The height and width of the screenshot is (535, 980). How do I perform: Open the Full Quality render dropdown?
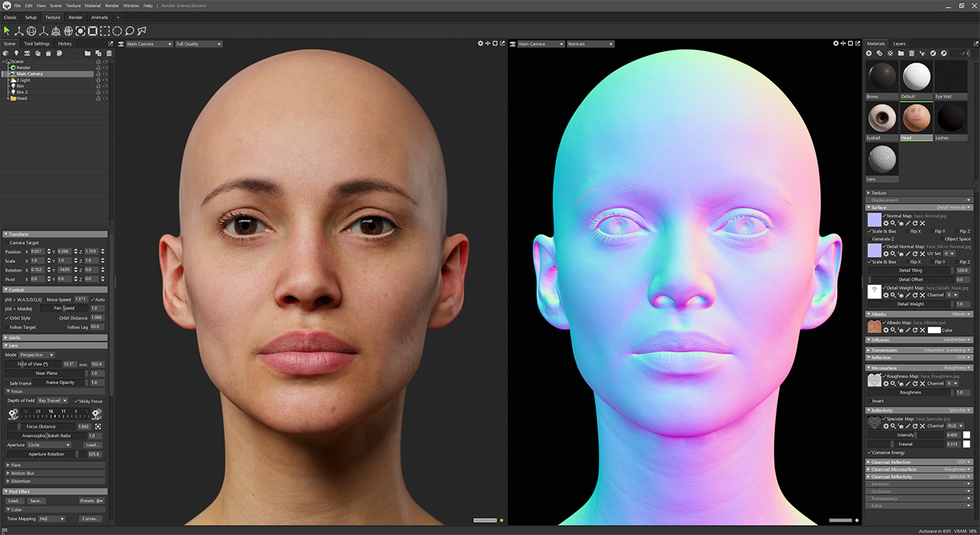tap(198, 43)
